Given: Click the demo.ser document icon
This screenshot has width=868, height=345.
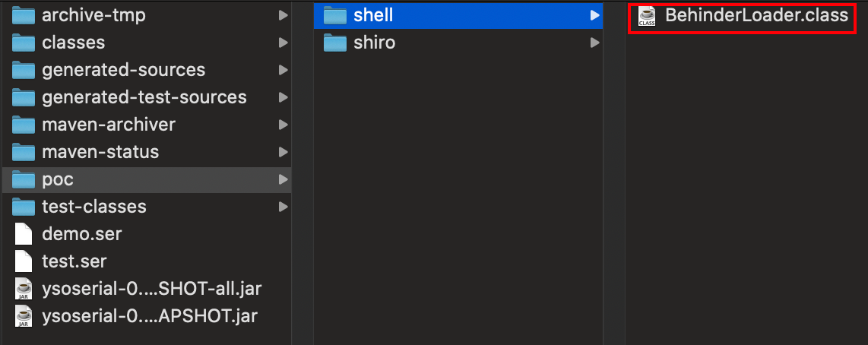Looking at the screenshot, I should (24, 234).
